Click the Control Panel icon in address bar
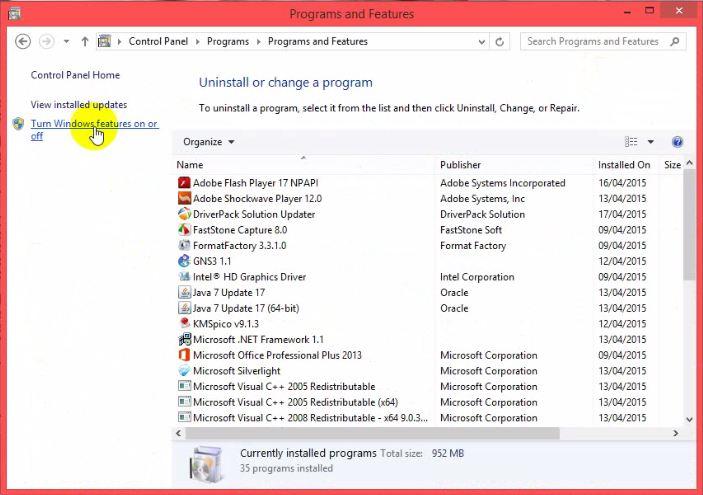Image resolution: width=703 pixels, height=495 pixels. pyautogui.click(x=104, y=41)
